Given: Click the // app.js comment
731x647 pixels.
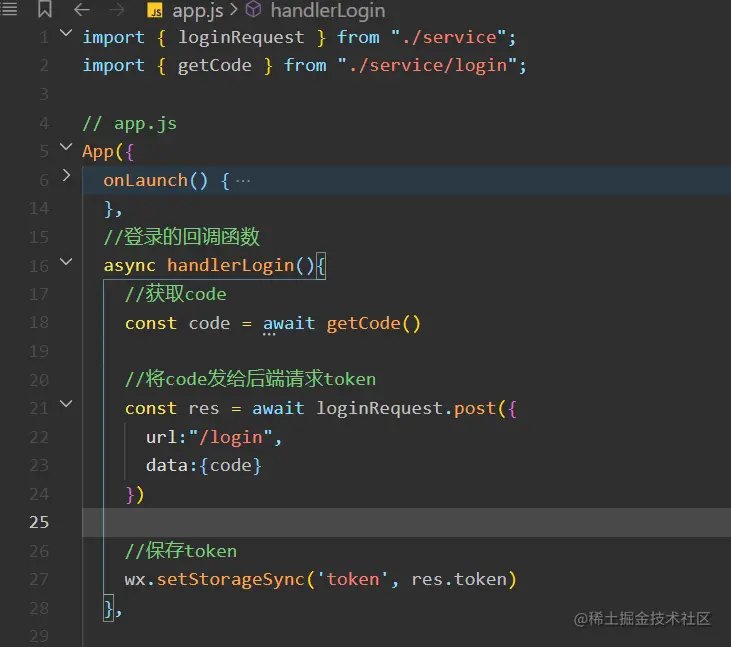Looking at the screenshot, I should coord(130,124).
